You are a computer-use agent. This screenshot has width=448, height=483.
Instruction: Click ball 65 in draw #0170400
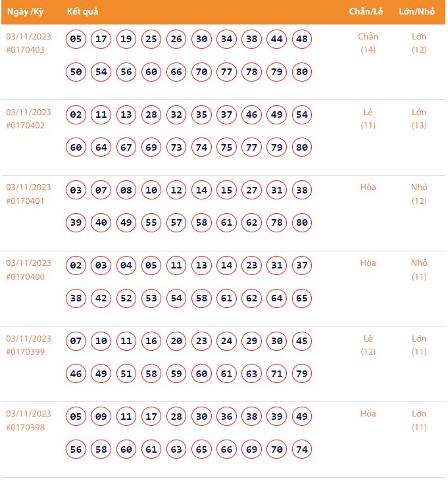pos(302,298)
